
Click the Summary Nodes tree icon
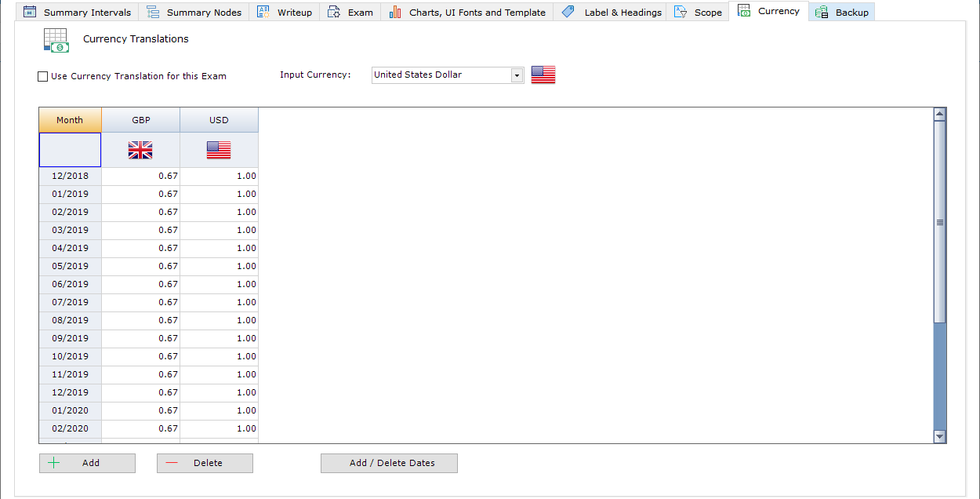coord(154,12)
